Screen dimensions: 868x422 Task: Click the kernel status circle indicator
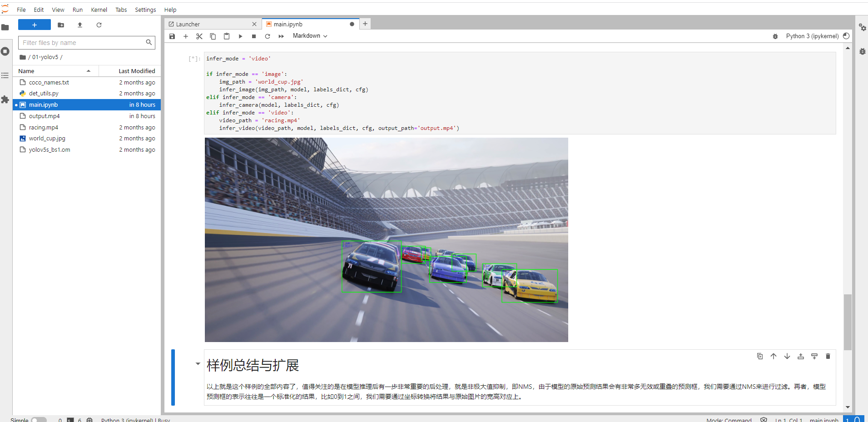pos(846,36)
